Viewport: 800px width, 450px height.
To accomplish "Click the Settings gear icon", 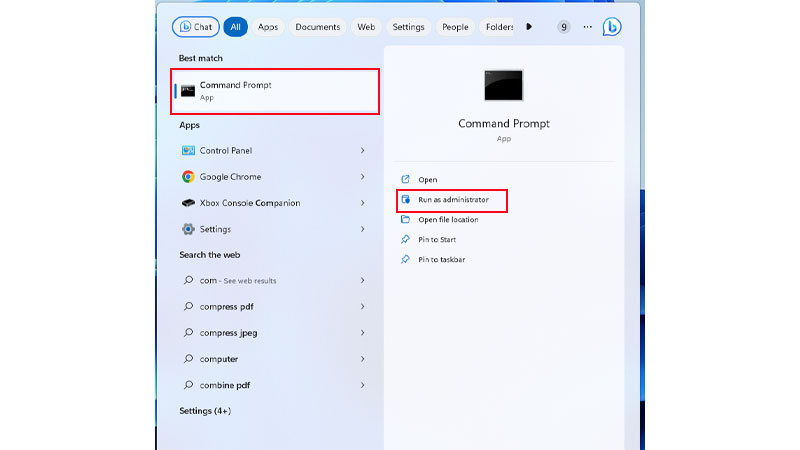I will pyautogui.click(x=188, y=229).
